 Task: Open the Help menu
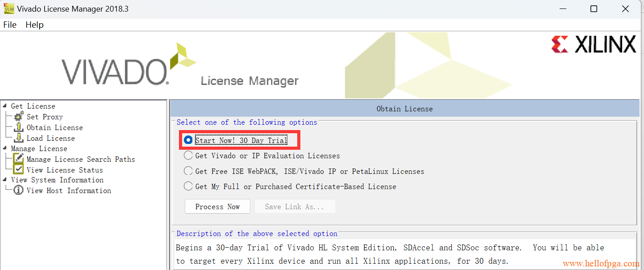(x=34, y=25)
